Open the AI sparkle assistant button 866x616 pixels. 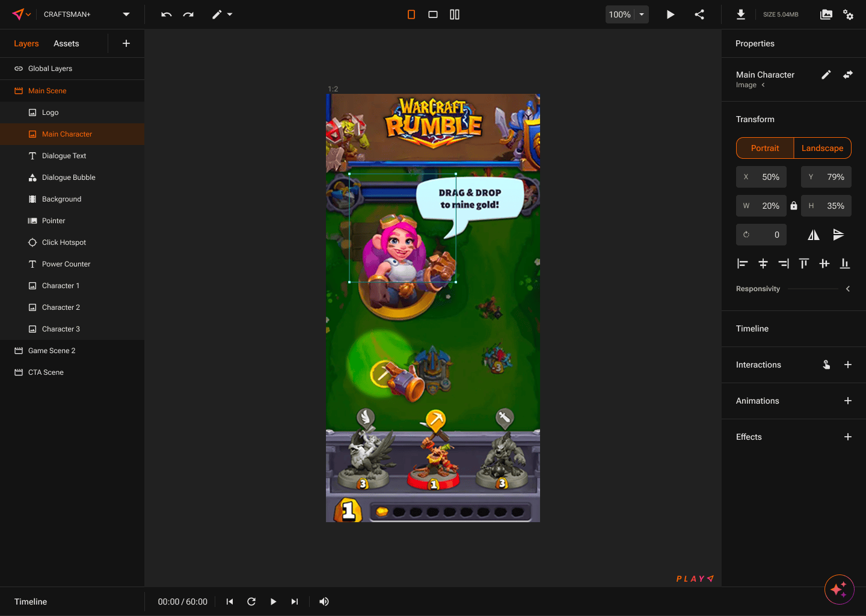[840, 590]
